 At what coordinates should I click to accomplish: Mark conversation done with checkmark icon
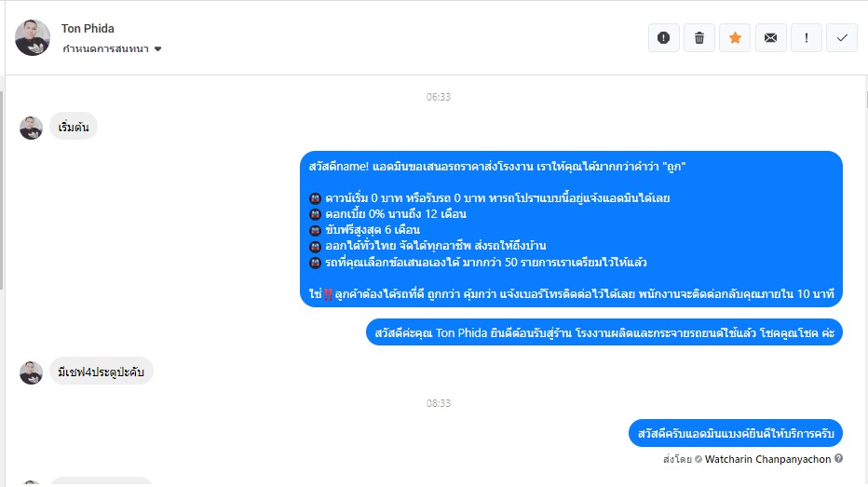pos(842,37)
